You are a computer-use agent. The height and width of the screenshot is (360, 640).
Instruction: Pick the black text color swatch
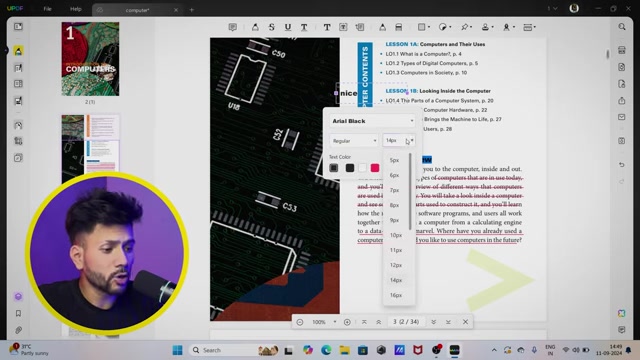tap(350, 168)
